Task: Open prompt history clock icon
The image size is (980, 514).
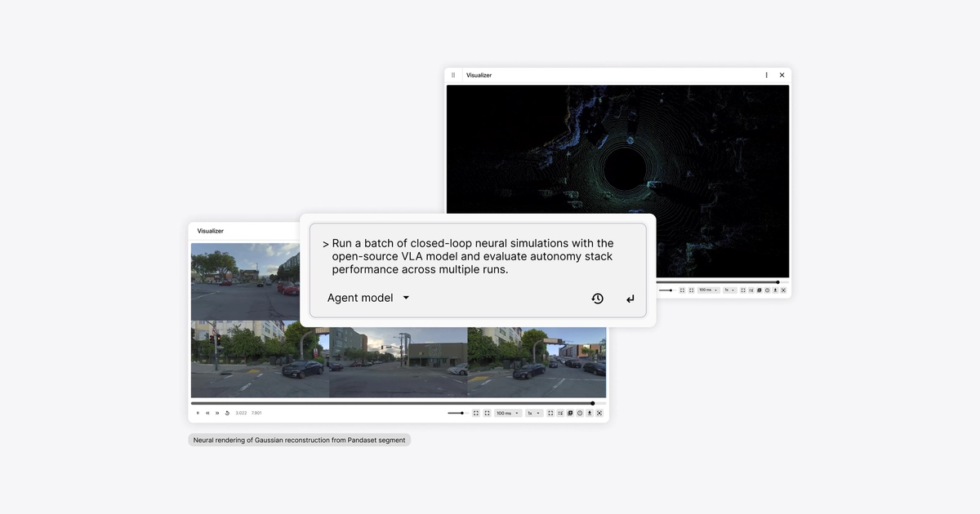Action: tap(597, 299)
